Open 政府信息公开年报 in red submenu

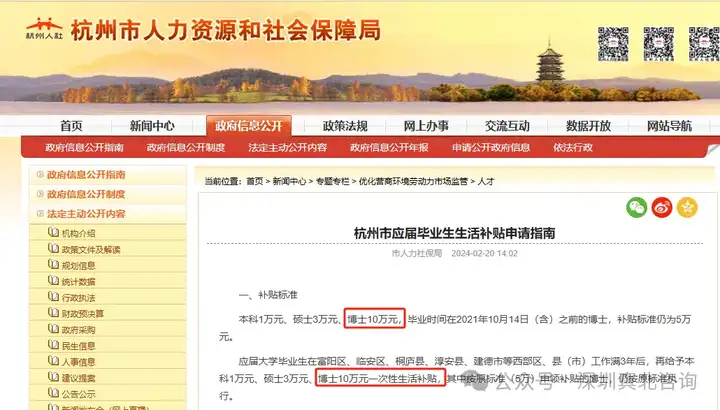tap(389, 147)
